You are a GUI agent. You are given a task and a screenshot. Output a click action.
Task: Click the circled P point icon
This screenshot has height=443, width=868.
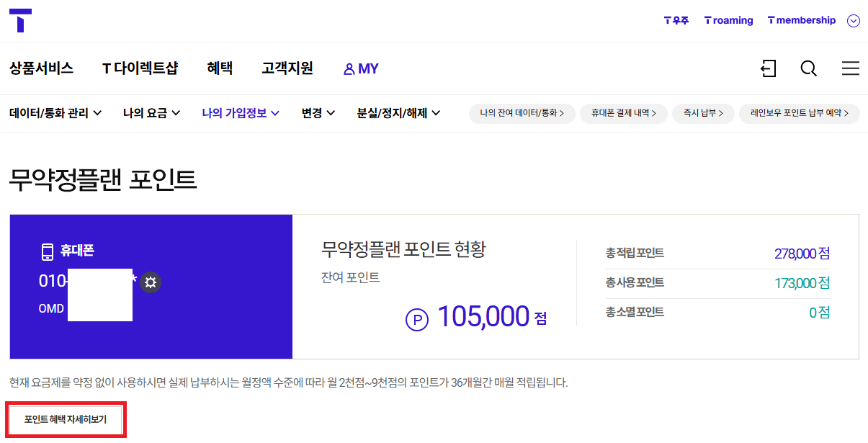coord(417,319)
